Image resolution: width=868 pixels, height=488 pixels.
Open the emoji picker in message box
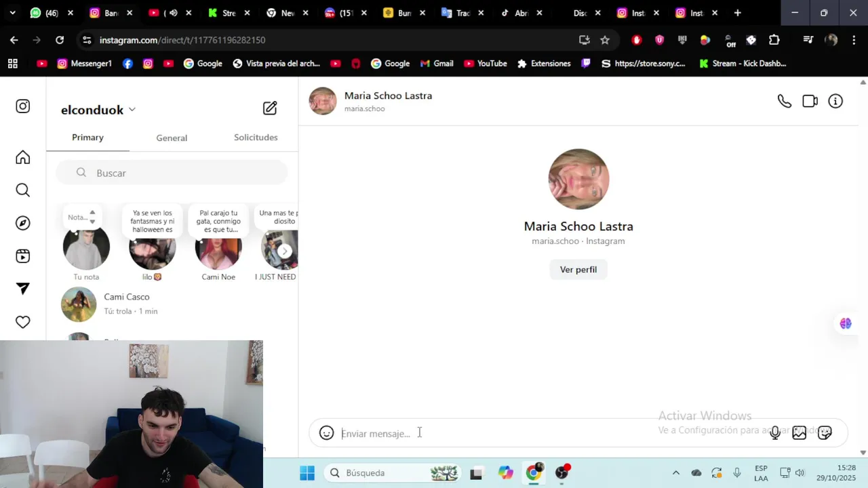[x=327, y=433]
